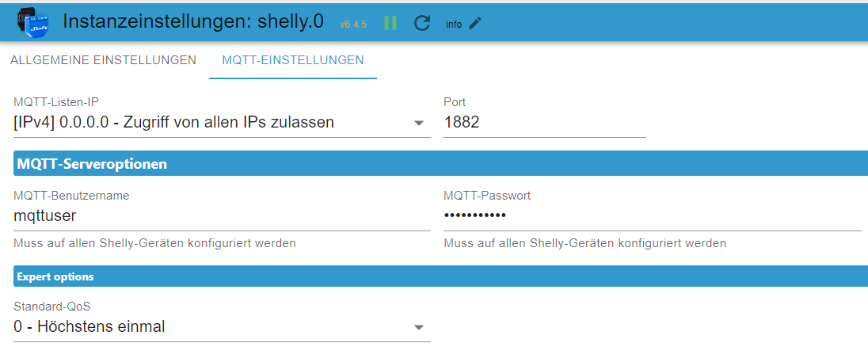Click the MQTT-Passwort field

point(652,215)
